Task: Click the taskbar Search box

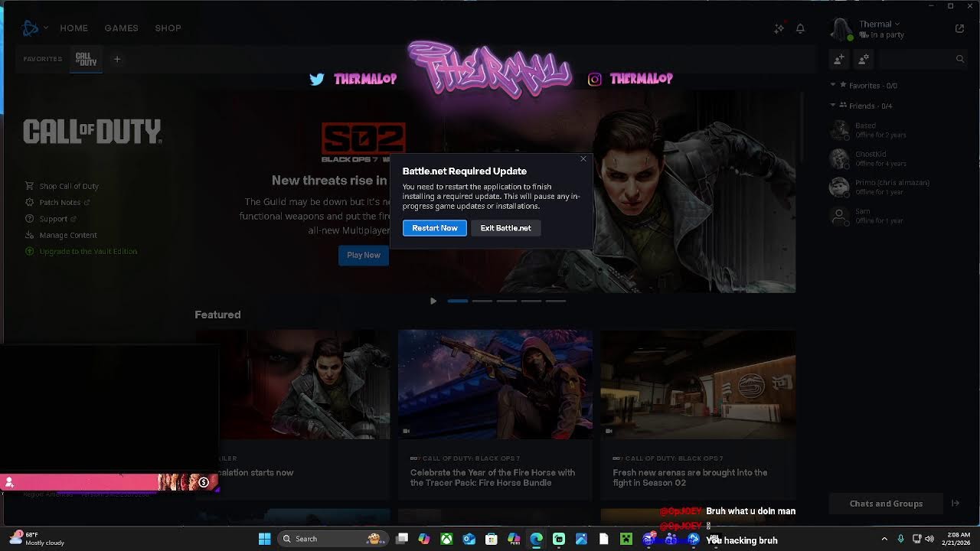Action: click(332, 539)
